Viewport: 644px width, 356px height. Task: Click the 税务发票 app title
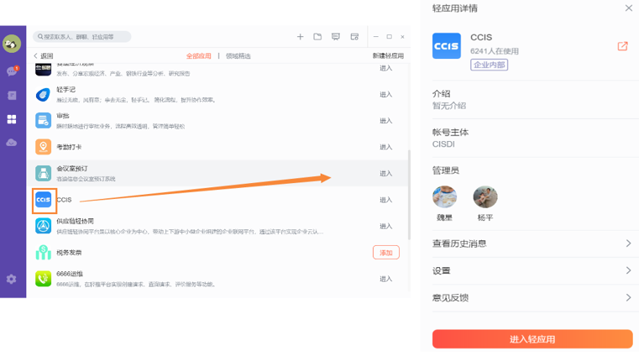(x=69, y=253)
